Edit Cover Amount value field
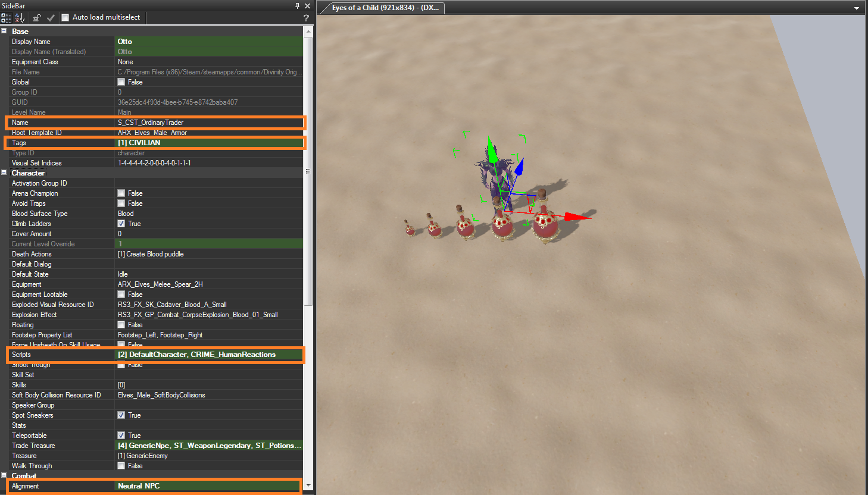868x495 pixels. [x=209, y=234]
